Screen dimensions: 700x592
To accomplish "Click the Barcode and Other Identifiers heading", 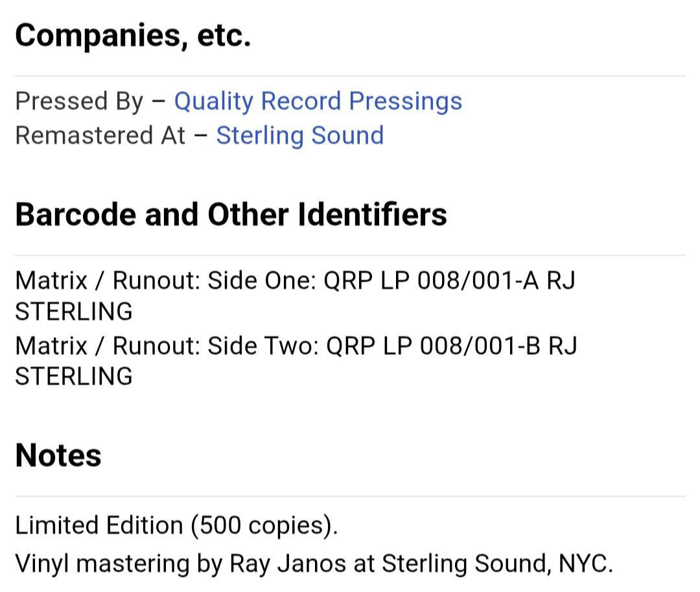I will pos(231,214).
